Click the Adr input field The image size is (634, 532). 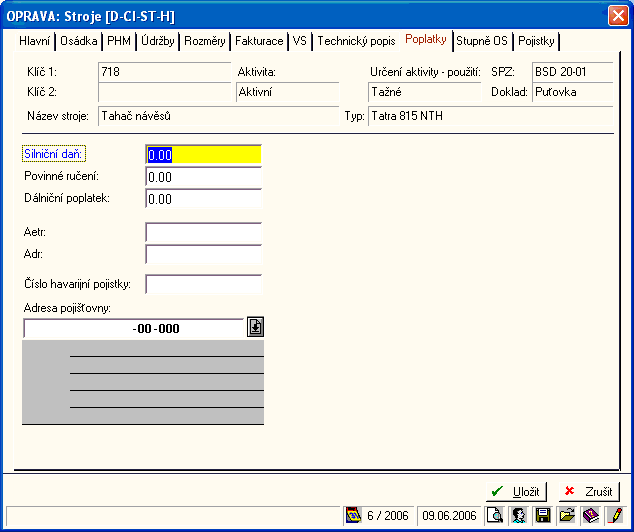(x=203, y=255)
